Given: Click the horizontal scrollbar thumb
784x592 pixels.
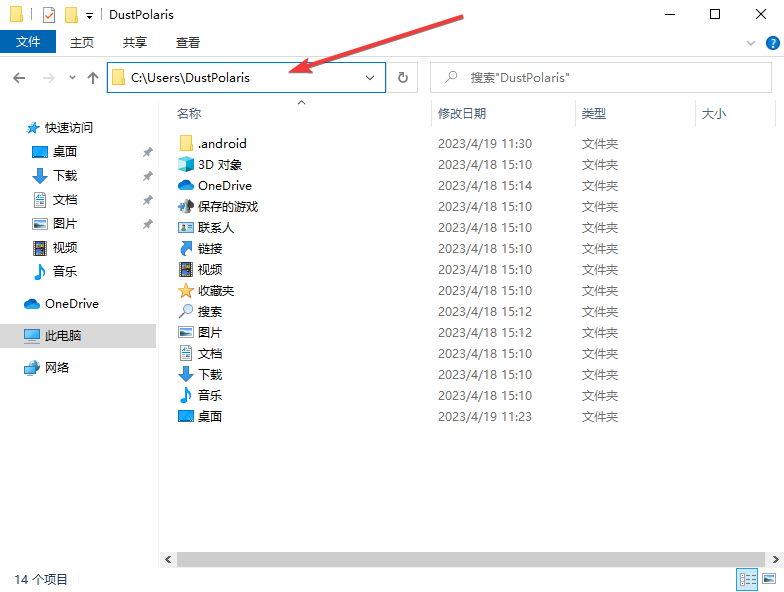Looking at the screenshot, I should 471,560.
